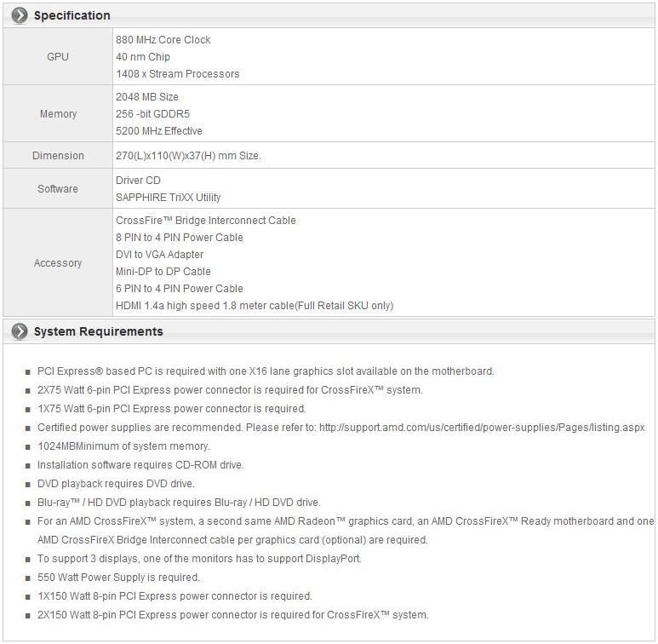
Task: Click 'DVD playback requires DVD drive' line
Action: click(116, 484)
